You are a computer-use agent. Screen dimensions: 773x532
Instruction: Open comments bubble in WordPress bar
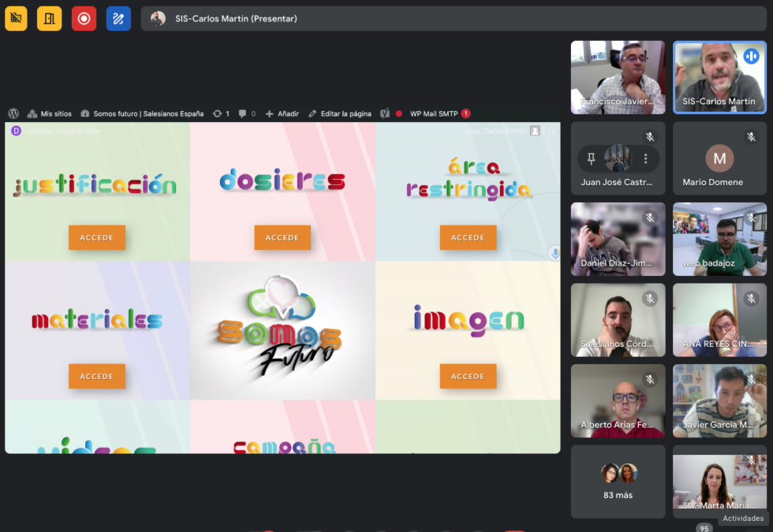[243, 113]
